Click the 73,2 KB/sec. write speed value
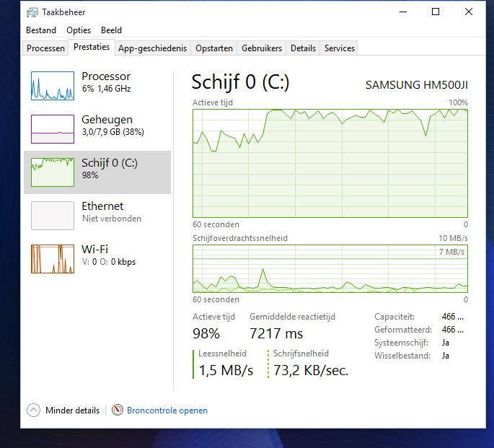Viewport: 494px width, 448px height. coord(311,370)
